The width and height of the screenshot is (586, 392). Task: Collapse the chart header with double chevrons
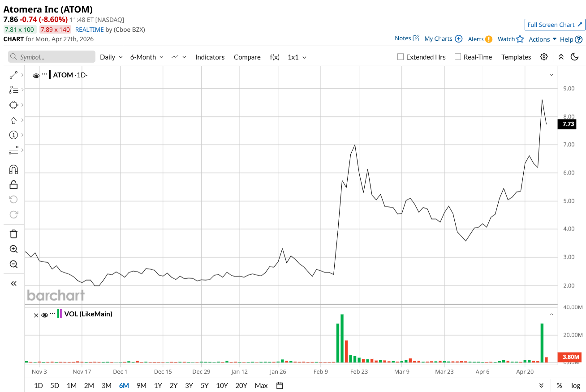(x=561, y=57)
